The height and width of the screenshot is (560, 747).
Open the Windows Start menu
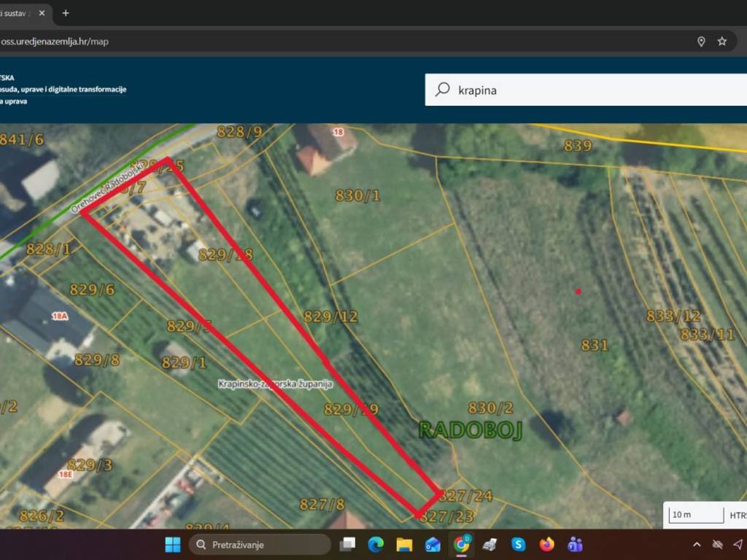coord(173,545)
